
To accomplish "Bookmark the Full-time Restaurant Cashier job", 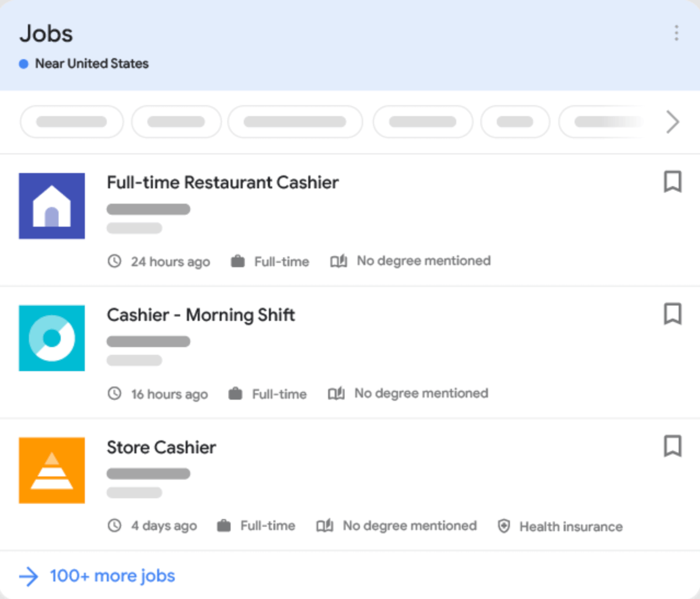I will coord(673,182).
